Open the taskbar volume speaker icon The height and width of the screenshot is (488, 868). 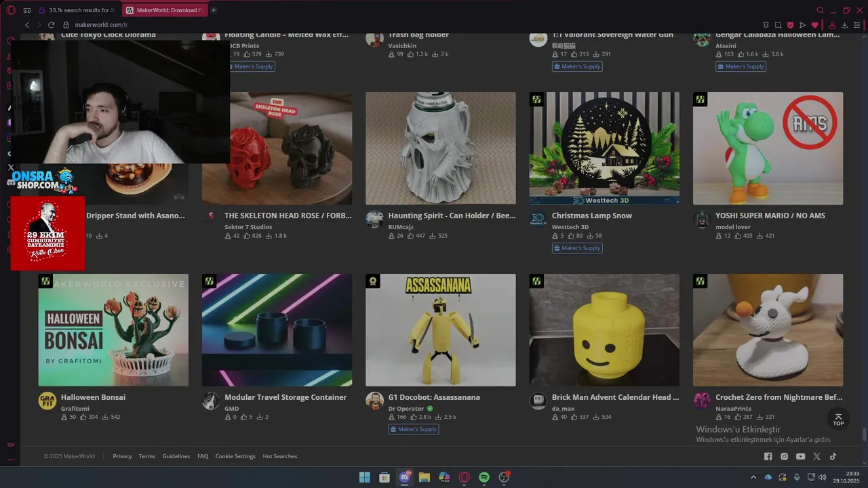coord(823,477)
